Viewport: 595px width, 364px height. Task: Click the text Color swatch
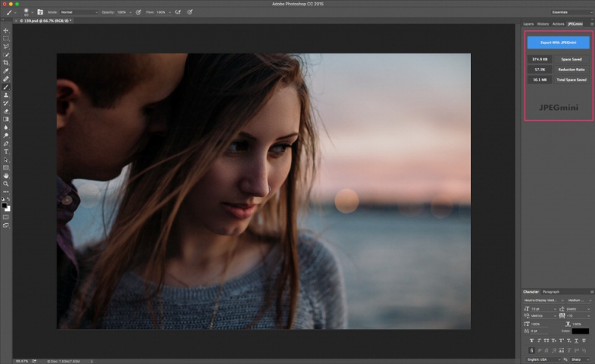(x=580, y=331)
